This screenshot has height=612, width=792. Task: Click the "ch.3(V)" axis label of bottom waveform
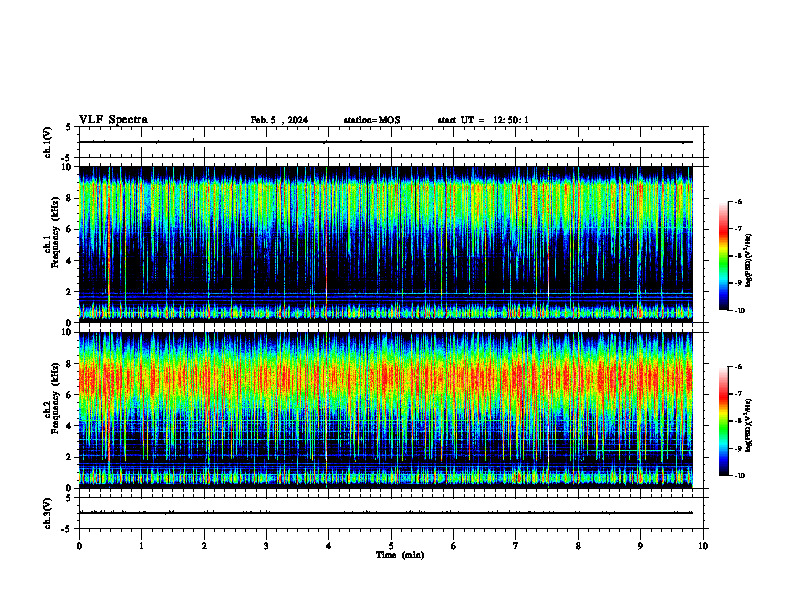pyautogui.click(x=48, y=513)
